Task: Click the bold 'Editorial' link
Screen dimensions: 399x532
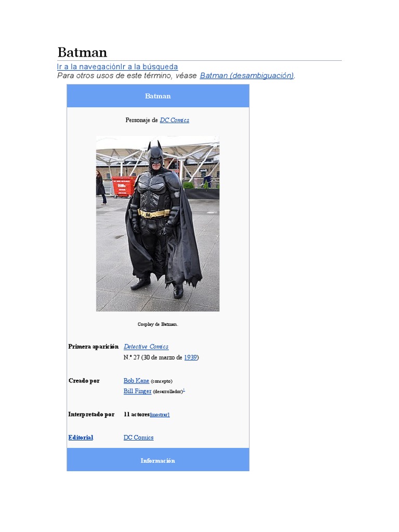Action: [81, 437]
